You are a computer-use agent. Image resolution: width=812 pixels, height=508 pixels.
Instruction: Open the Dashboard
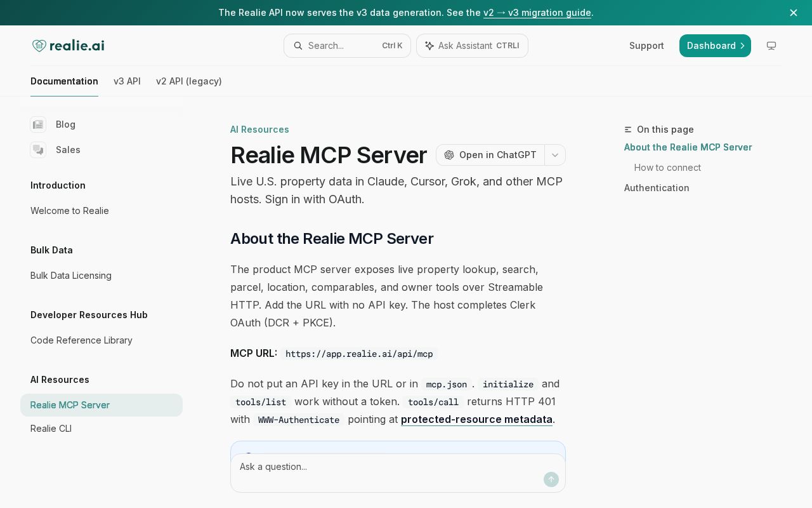715,46
